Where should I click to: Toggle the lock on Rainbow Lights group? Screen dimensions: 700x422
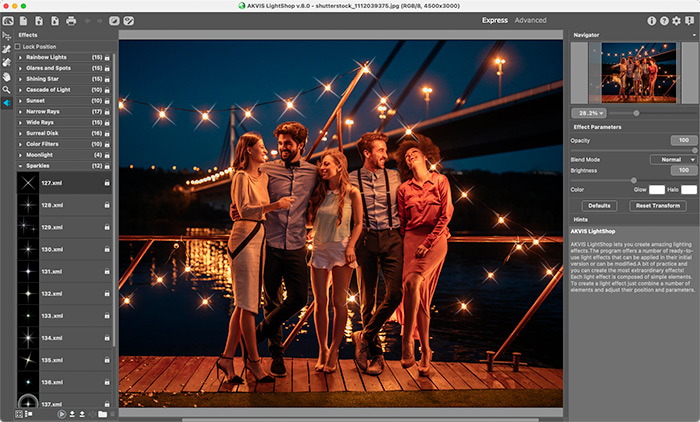107,57
